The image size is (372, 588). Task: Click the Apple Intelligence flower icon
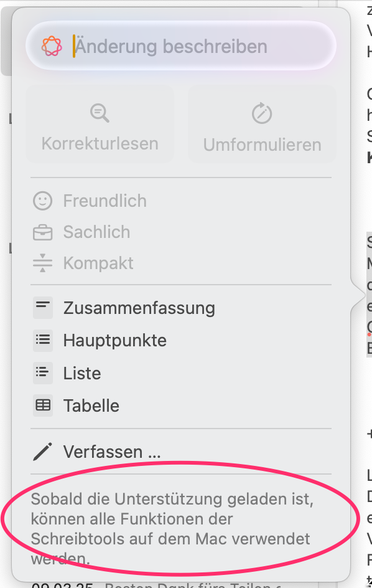point(52,46)
